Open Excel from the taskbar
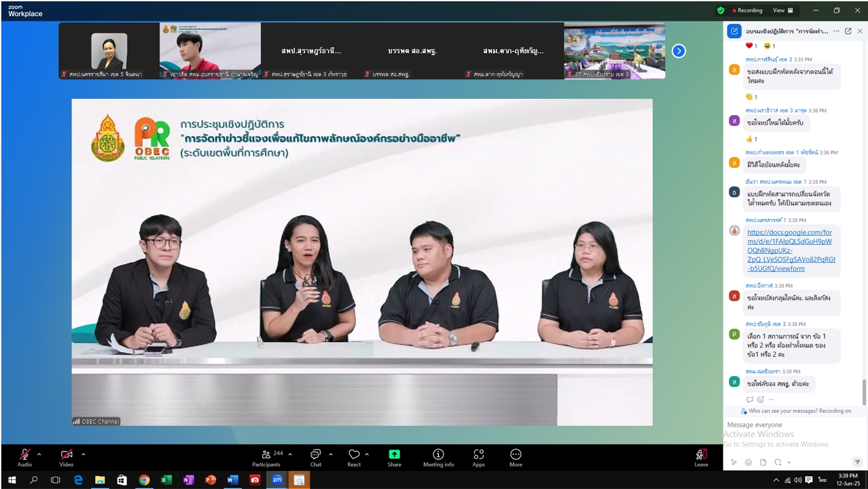Screen dimensions: 868x489 click(x=166, y=480)
